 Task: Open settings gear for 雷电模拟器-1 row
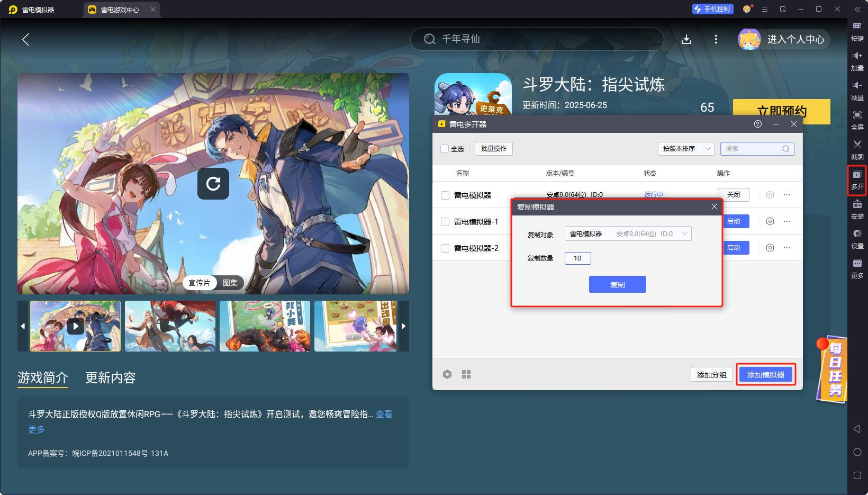pyautogui.click(x=770, y=221)
